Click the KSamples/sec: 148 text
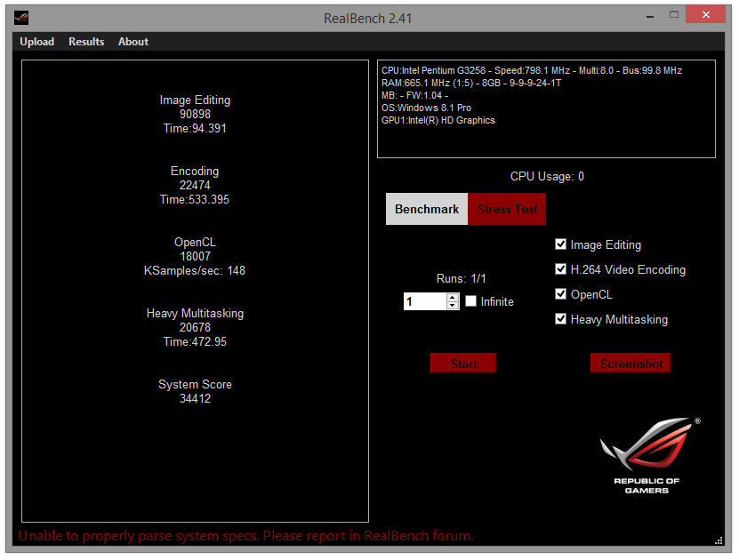739x560 pixels. tap(195, 270)
